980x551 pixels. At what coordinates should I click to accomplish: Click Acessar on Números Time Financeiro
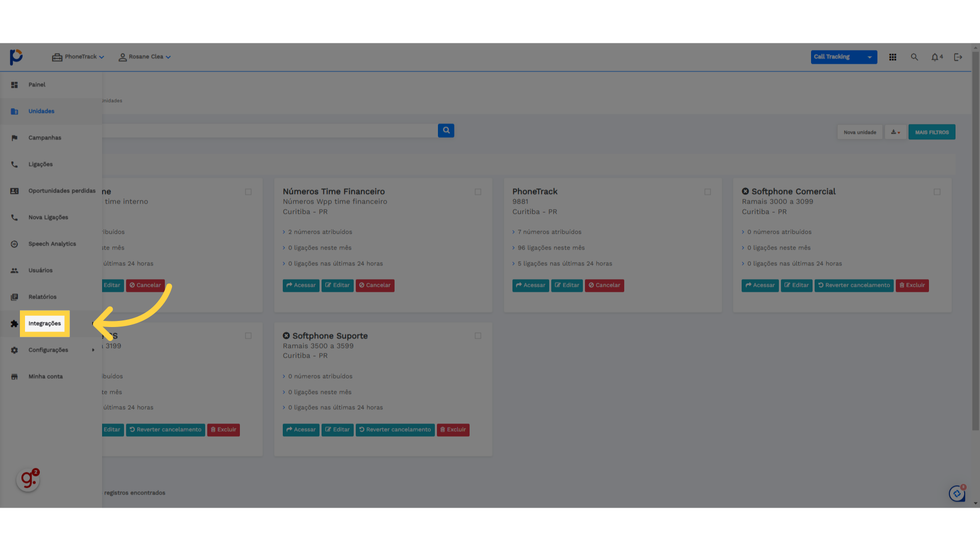pos(301,285)
